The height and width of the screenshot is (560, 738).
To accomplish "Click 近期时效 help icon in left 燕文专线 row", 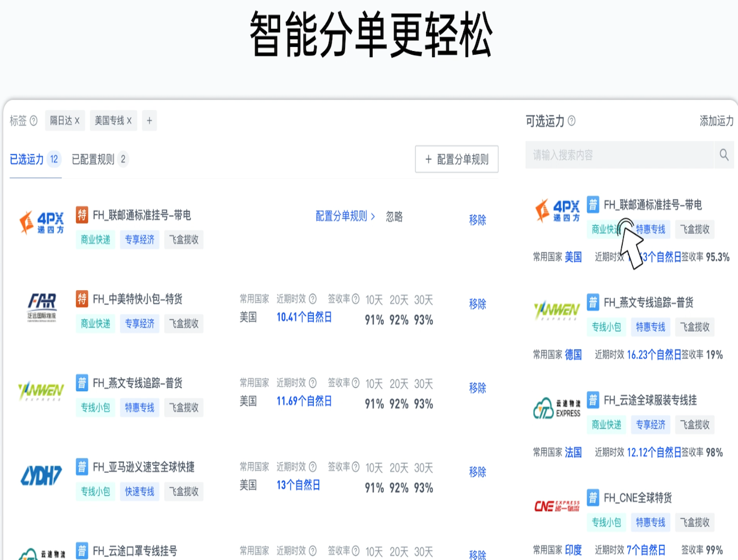I will [x=313, y=383].
